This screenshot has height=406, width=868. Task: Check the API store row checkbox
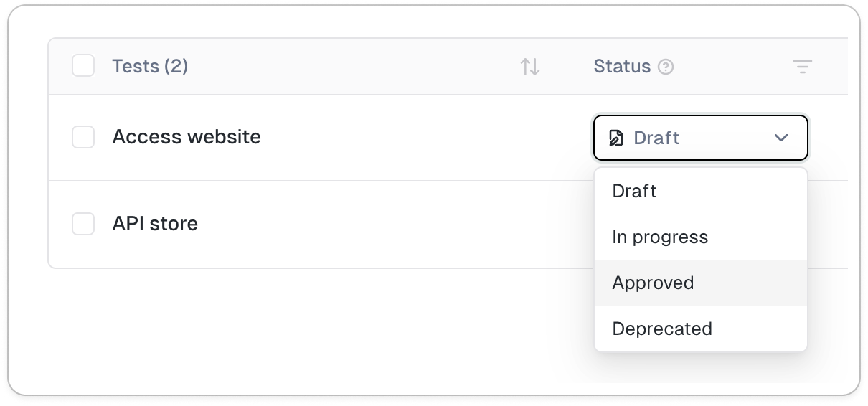coord(83,224)
